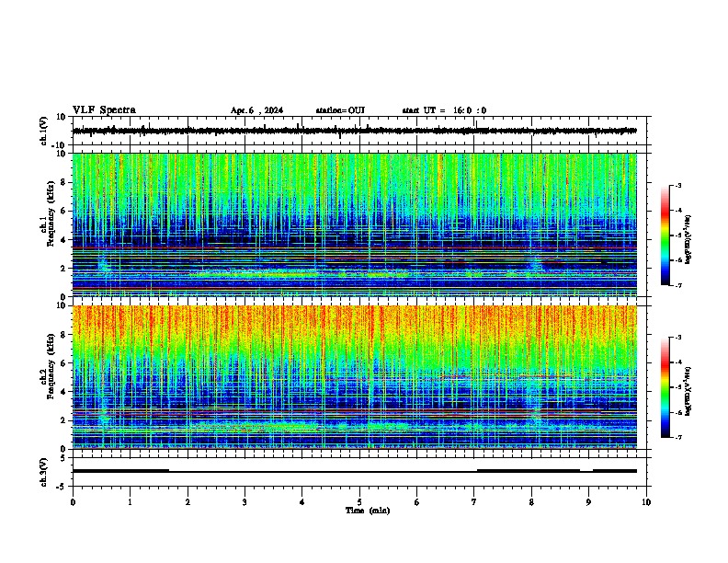Click time axis tick label '10'
728x563 pixels.
(646, 502)
